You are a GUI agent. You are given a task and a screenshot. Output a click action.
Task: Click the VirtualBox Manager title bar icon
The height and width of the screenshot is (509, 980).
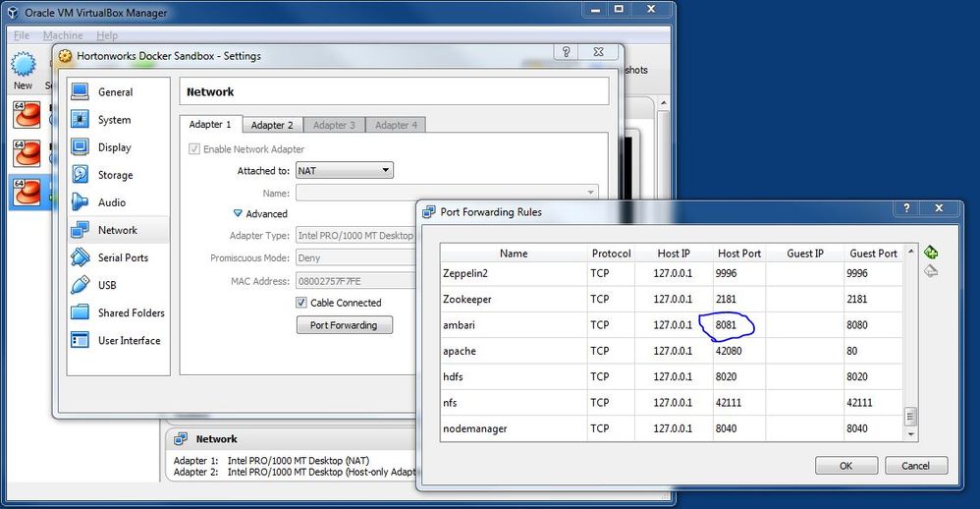pyautogui.click(x=13, y=13)
